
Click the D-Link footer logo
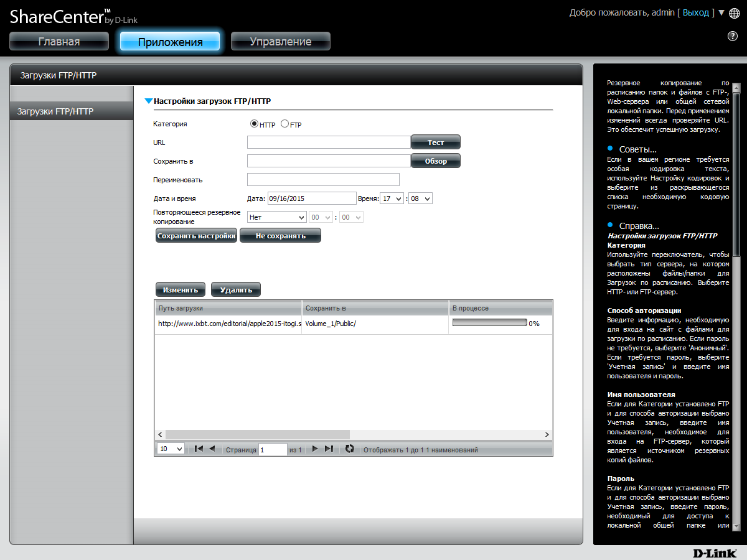click(713, 553)
